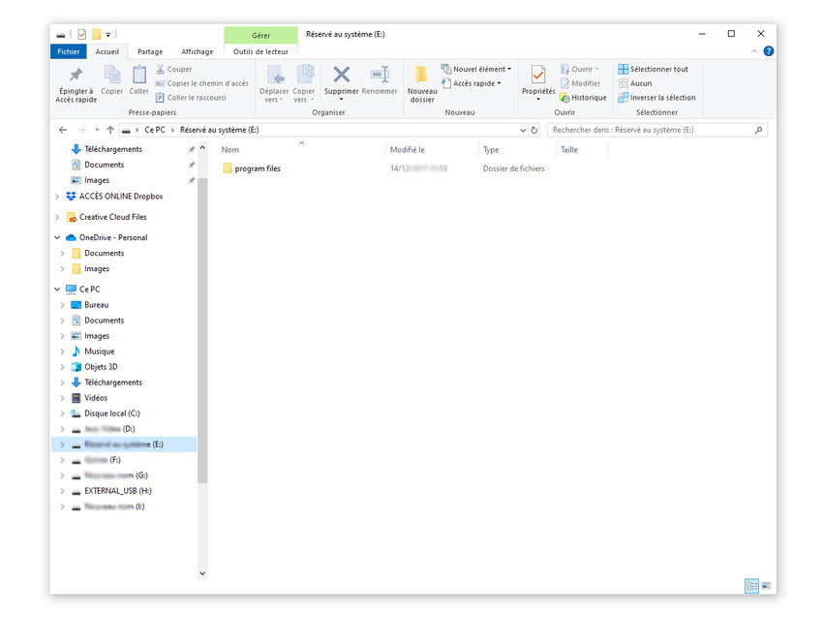This screenshot has height=644, width=823.
Task: Refresh the folder with the refresh icon
Action: click(533, 129)
